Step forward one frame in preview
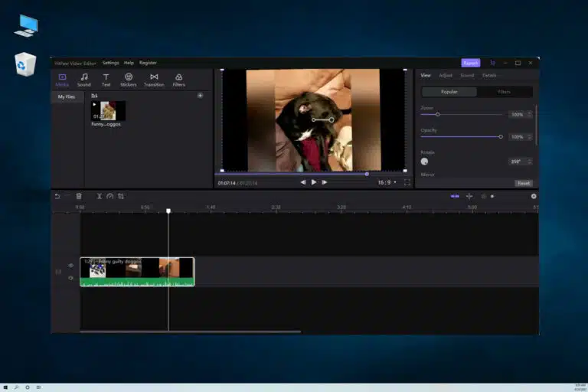This screenshot has height=392, width=588. click(325, 182)
